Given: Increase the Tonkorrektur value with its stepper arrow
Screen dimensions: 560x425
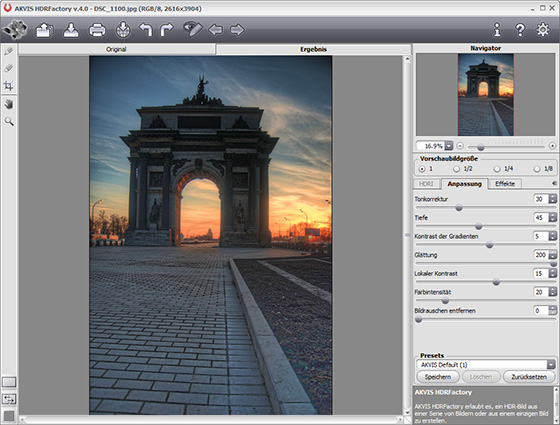Looking at the screenshot, I should 553,197.
